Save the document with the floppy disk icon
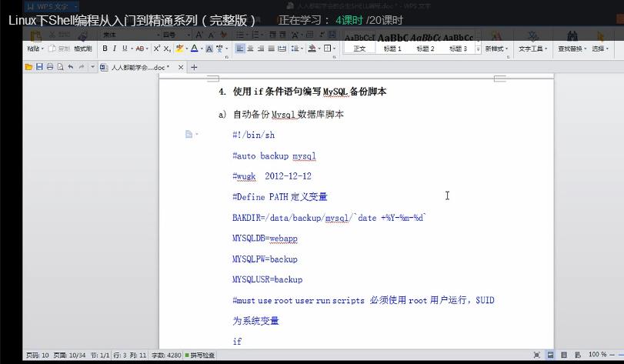Screen dimensions: 624x364 point(39,68)
